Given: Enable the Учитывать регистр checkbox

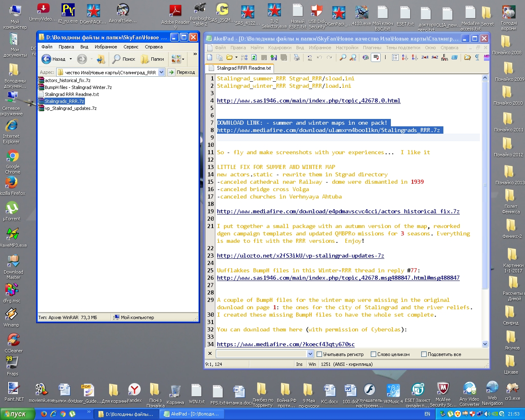Looking at the screenshot, I should 320,354.
